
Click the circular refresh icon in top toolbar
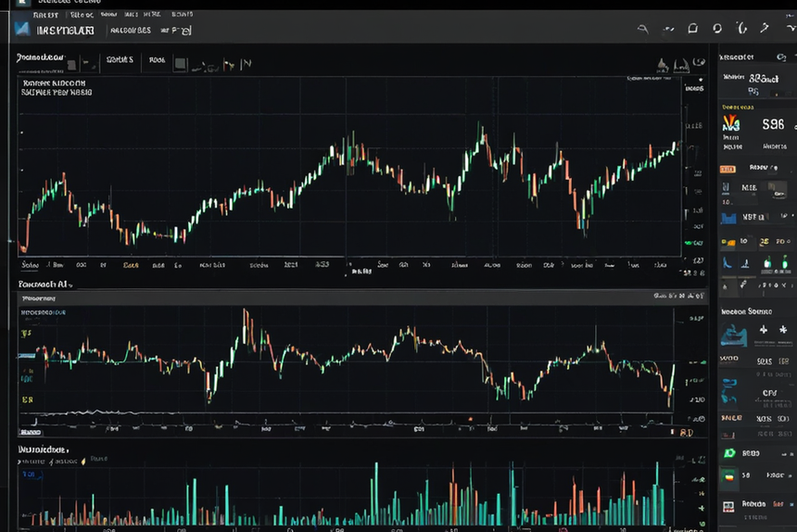(x=717, y=28)
